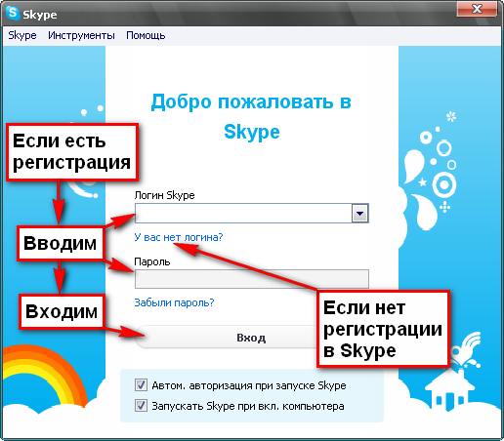Click the Пароль password field

tap(252, 279)
